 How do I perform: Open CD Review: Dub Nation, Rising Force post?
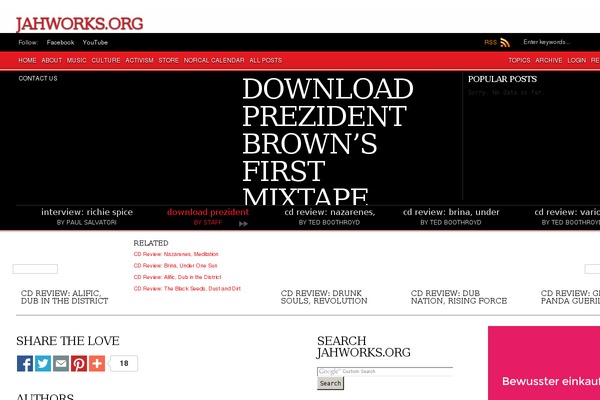pyautogui.click(x=459, y=297)
